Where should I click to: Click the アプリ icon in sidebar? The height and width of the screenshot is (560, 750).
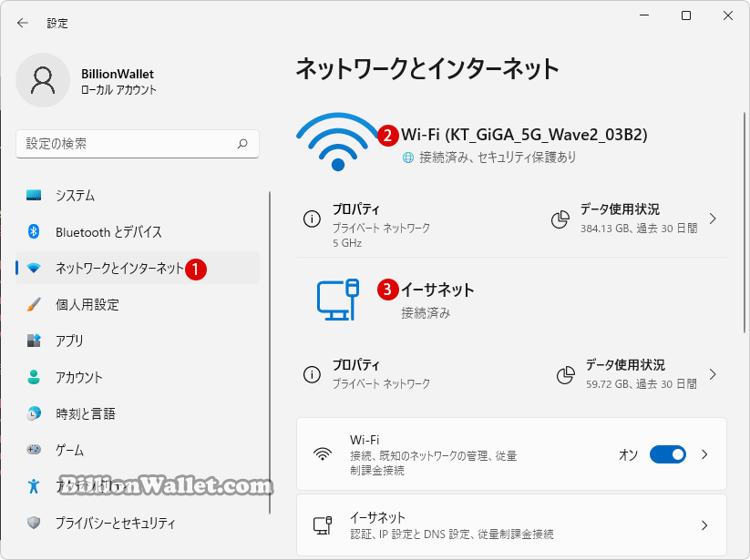point(34,341)
